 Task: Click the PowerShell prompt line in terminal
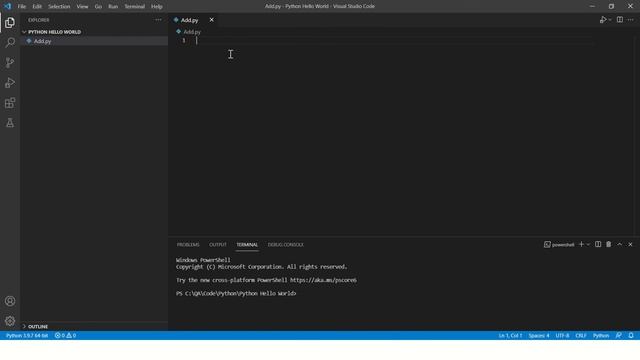click(x=236, y=293)
